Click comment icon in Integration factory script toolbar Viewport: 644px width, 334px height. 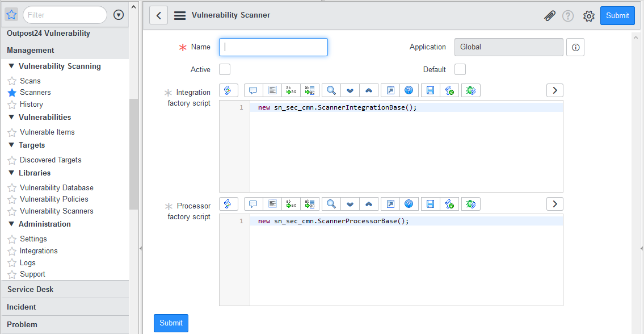click(254, 90)
